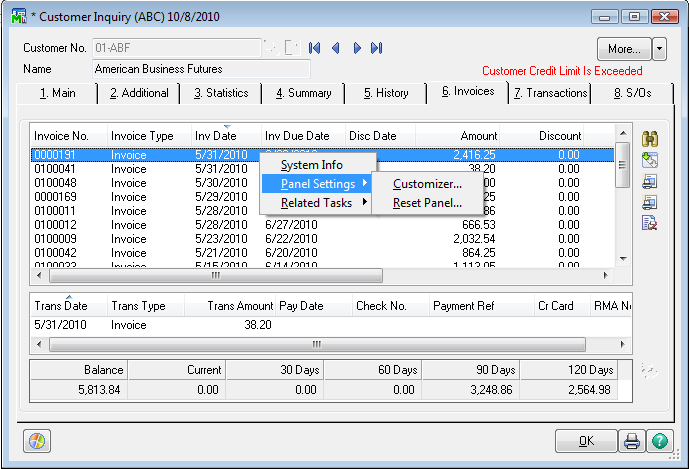Go to previous customer record arrow
689x469 pixels.
[335, 48]
